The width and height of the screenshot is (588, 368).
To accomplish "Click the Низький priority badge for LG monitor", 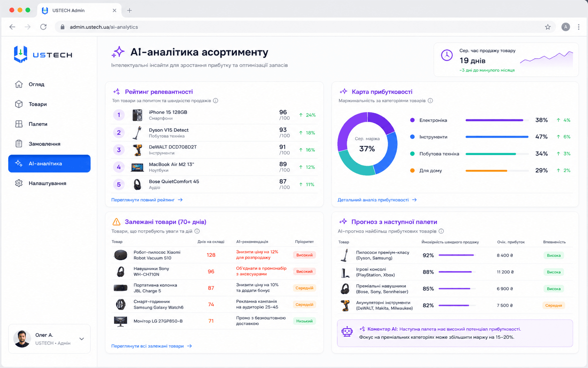I will pyautogui.click(x=304, y=321).
